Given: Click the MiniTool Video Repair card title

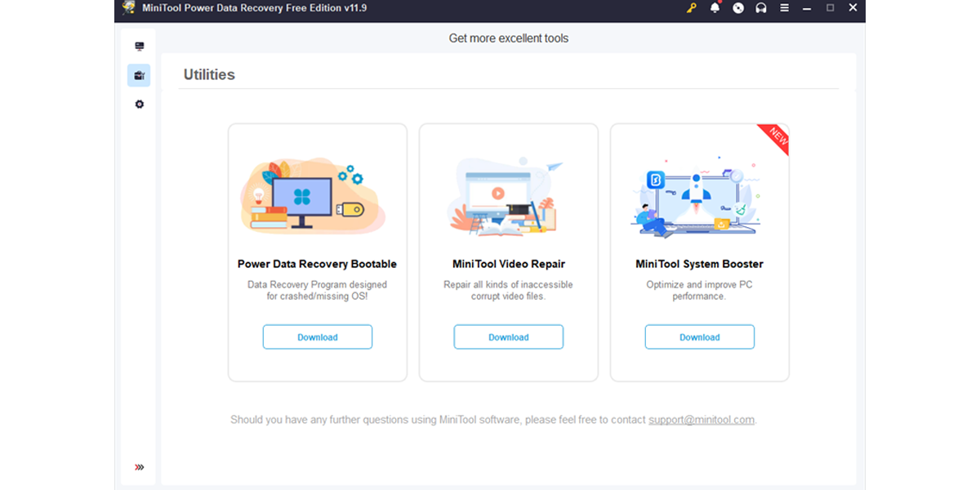Looking at the screenshot, I should [508, 264].
